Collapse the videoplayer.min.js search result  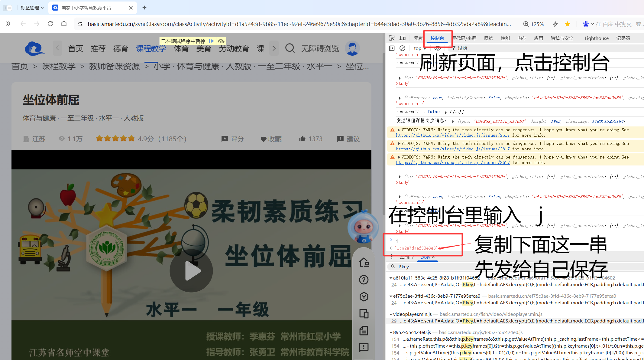coord(391,314)
